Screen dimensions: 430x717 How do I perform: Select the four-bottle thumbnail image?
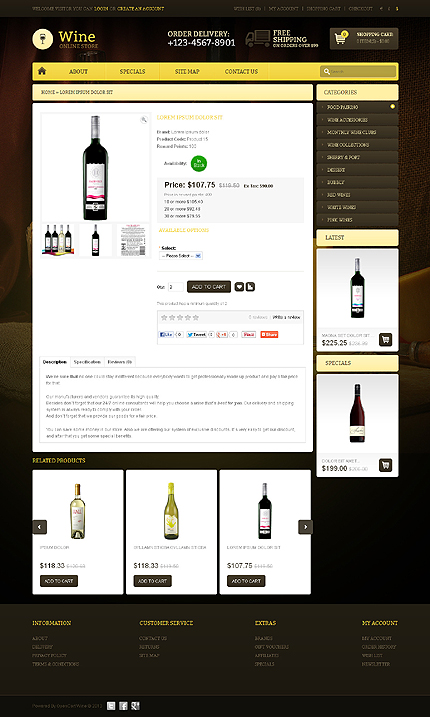tap(58, 240)
